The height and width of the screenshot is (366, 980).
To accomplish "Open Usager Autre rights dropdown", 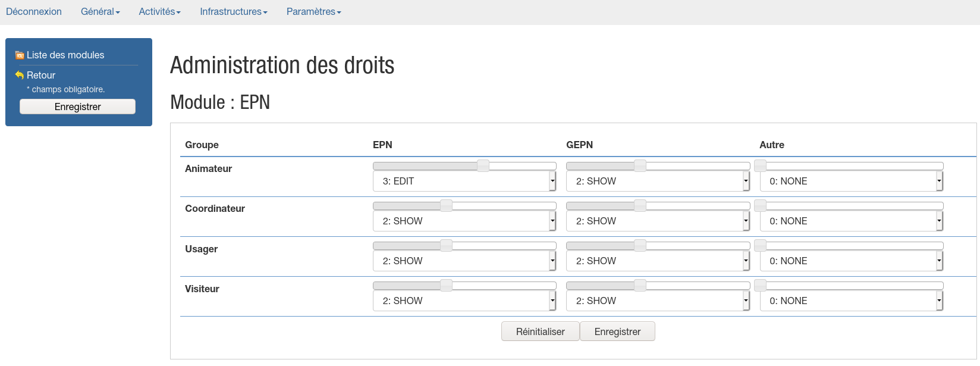I will click(x=851, y=261).
